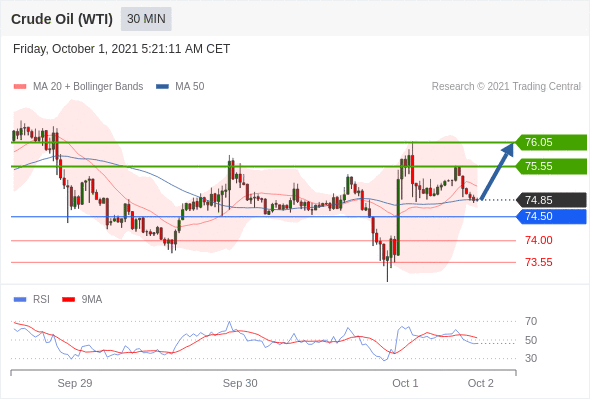Click the black 74.85 current price tag
Image resolution: width=590 pixels, height=400 pixels.
[551, 200]
